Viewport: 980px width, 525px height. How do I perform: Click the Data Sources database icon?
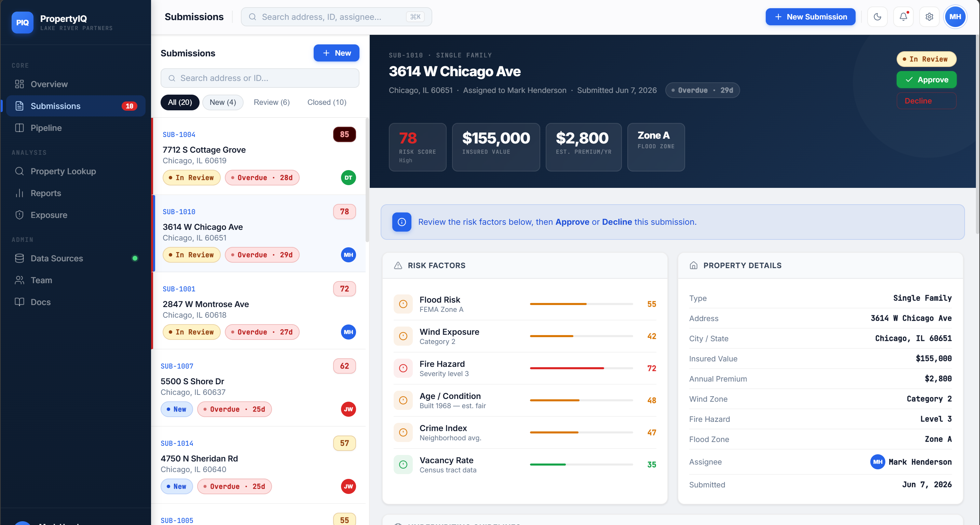[x=19, y=258]
